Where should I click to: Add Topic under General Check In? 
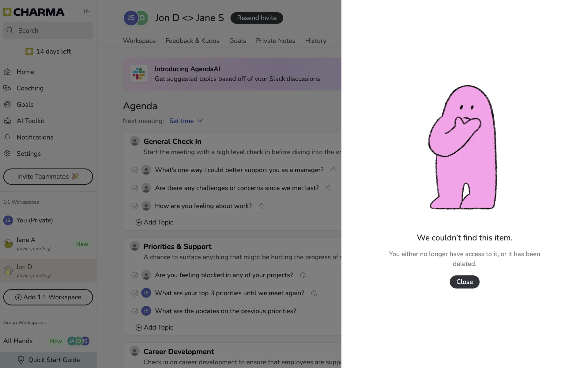[154, 222]
